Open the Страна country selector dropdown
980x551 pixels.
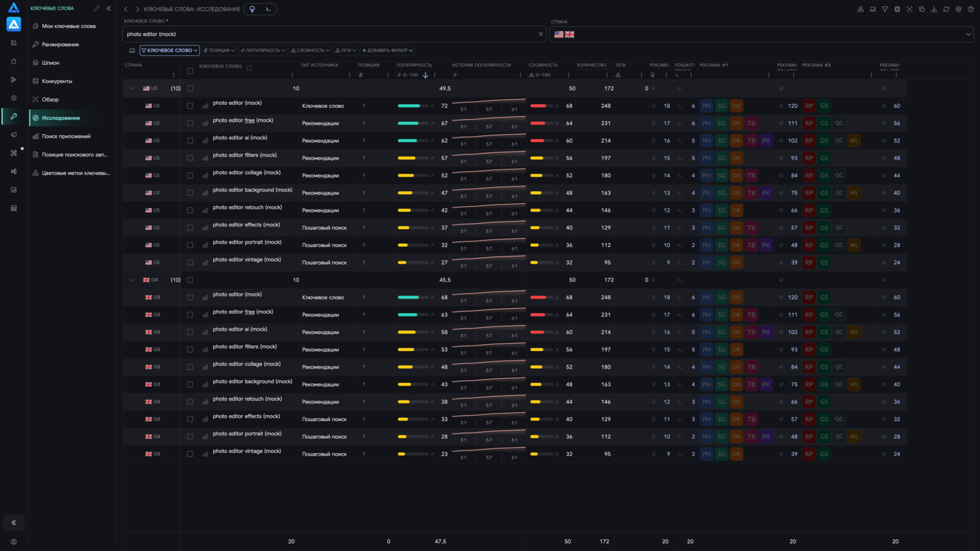pos(762,34)
